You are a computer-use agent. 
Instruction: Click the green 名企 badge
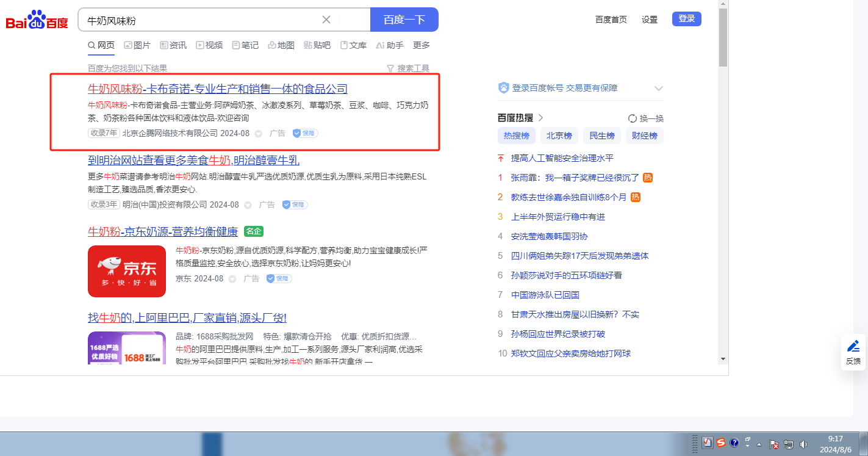(253, 231)
